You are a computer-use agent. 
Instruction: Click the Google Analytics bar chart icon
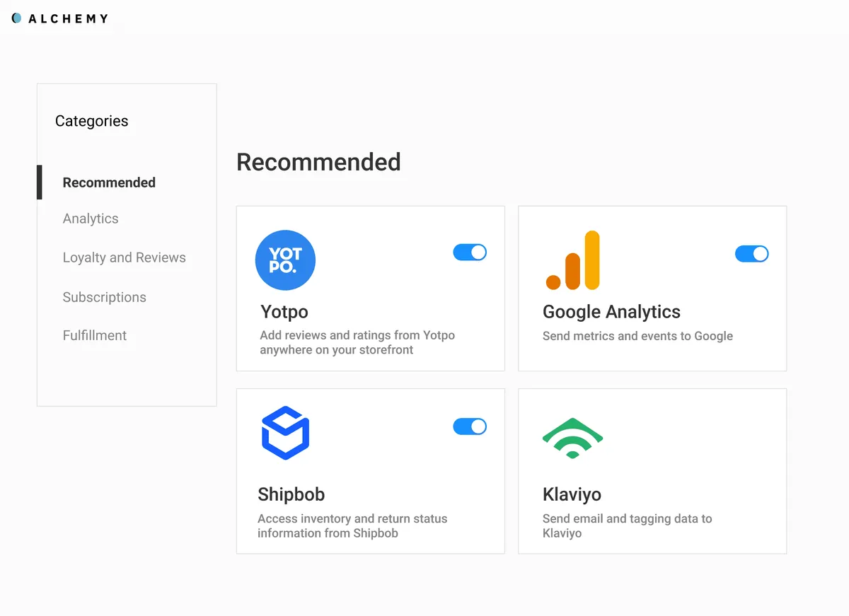pyautogui.click(x=573, y=260)
